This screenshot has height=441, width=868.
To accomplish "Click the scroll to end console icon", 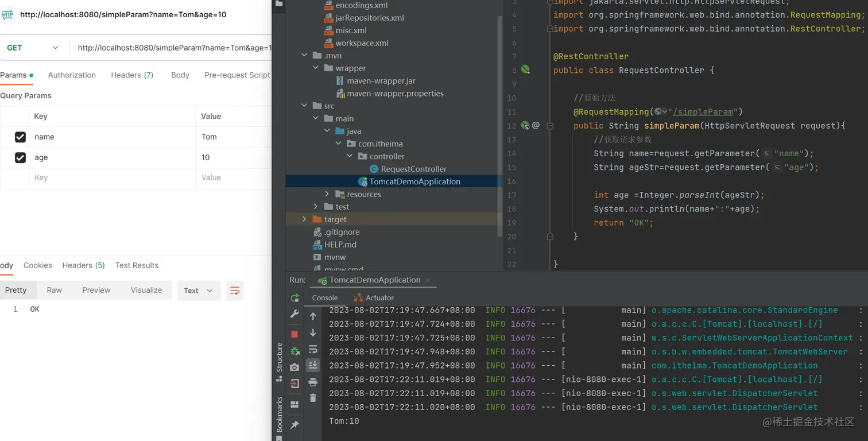I will click(313, 365).
